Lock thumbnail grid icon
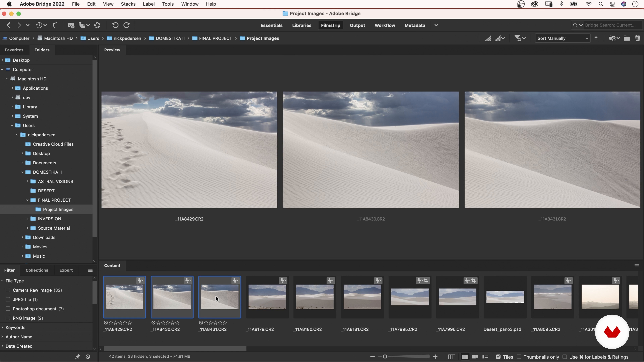Viewport: 644px width, 362px height. coord(451,357)
